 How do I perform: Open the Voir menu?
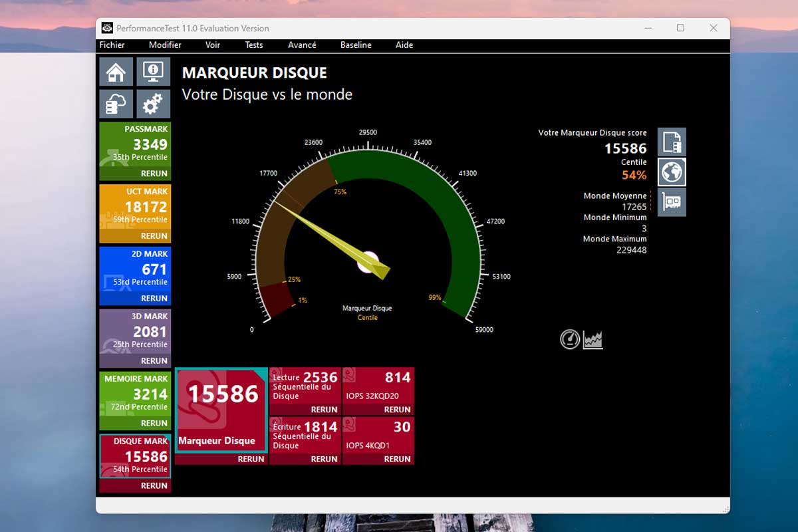(x=213, y=45)
